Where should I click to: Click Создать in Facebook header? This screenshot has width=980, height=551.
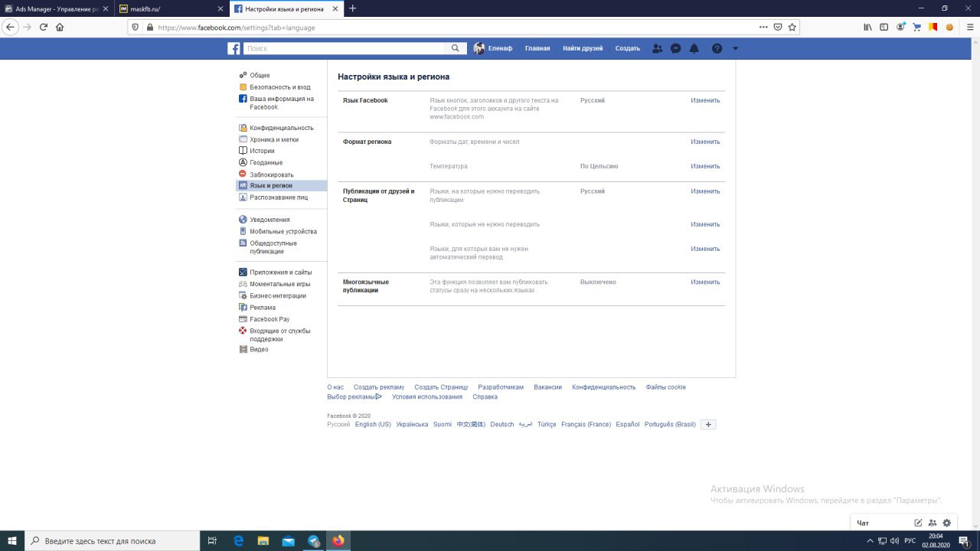(627, 48)
